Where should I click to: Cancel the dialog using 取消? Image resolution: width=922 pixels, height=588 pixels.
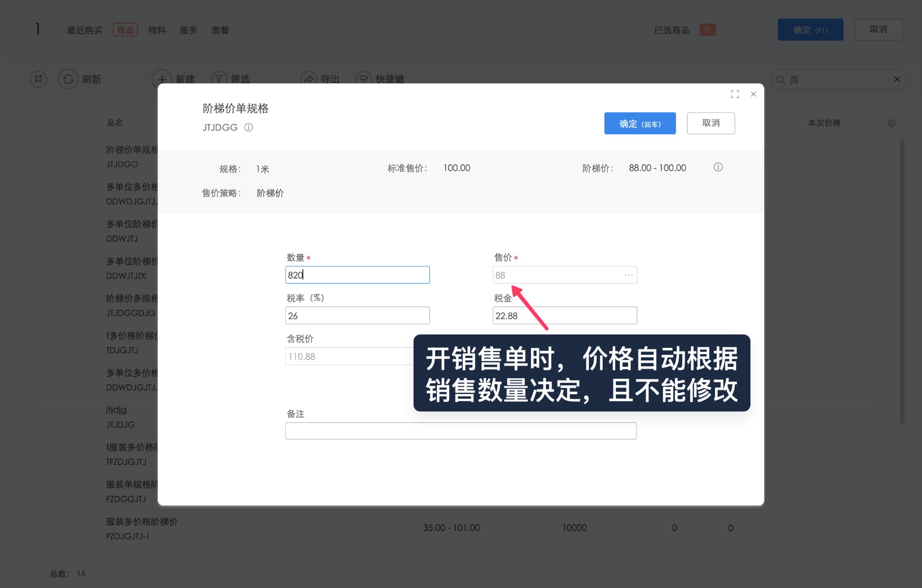tap(711, 123)
